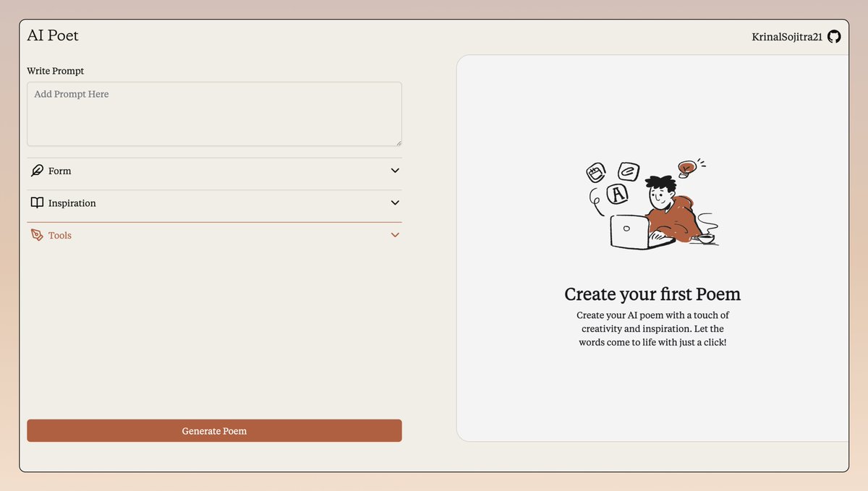The image size is (868, 491).
Task: Click the pen nib icon beside Tools
Action: click(x=37, y=235)
